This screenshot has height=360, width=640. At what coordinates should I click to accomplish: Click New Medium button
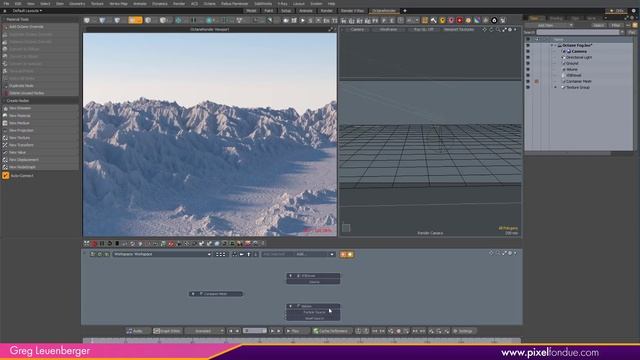pos(40,123)
